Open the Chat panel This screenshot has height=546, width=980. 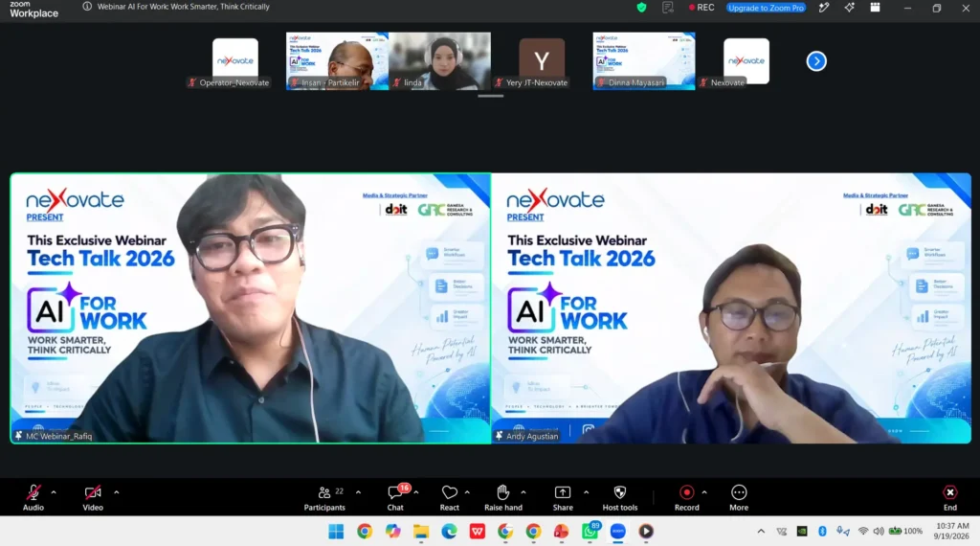click(x=395, y=498)
